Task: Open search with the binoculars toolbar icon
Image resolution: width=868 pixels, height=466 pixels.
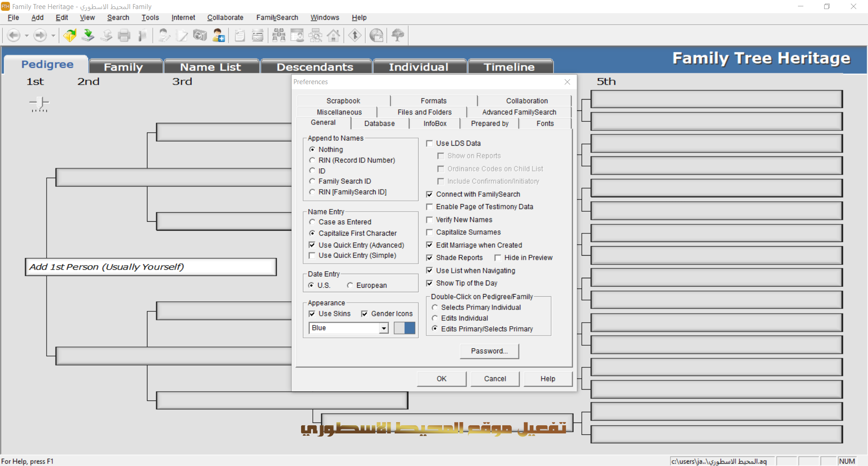Action: pyautogui.click(x=279, y=35)
